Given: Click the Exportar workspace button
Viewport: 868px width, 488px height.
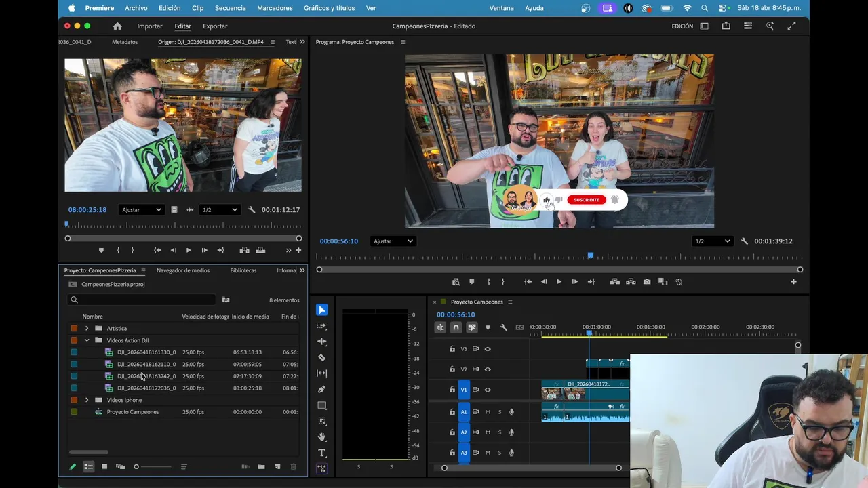Looking at the screenshot, I should [x=215, y=26].
